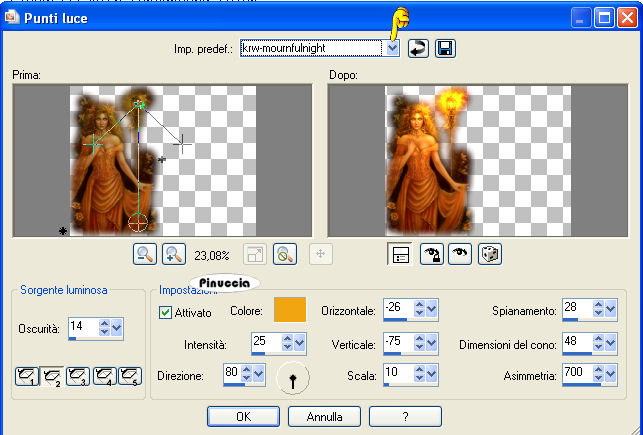Open Scala slider dropdown arrow
The image size is (643, 435).
click(431, 373)
